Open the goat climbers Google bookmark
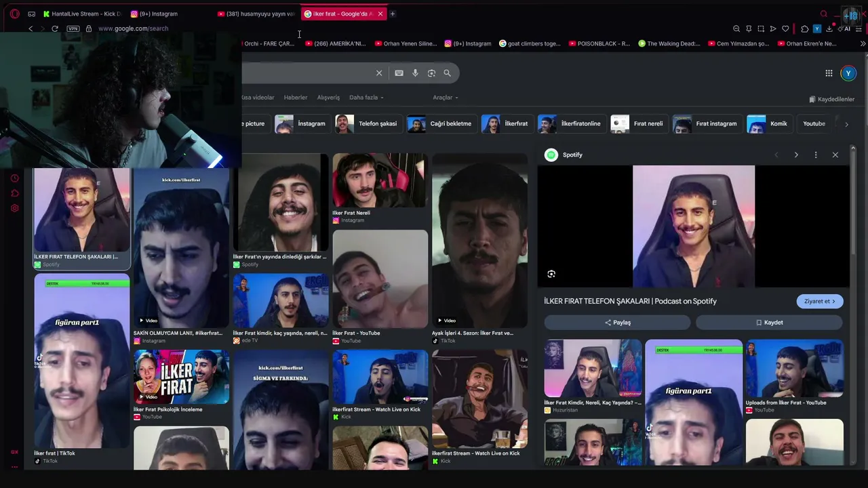The image size is (868, 488). [530, 43]
